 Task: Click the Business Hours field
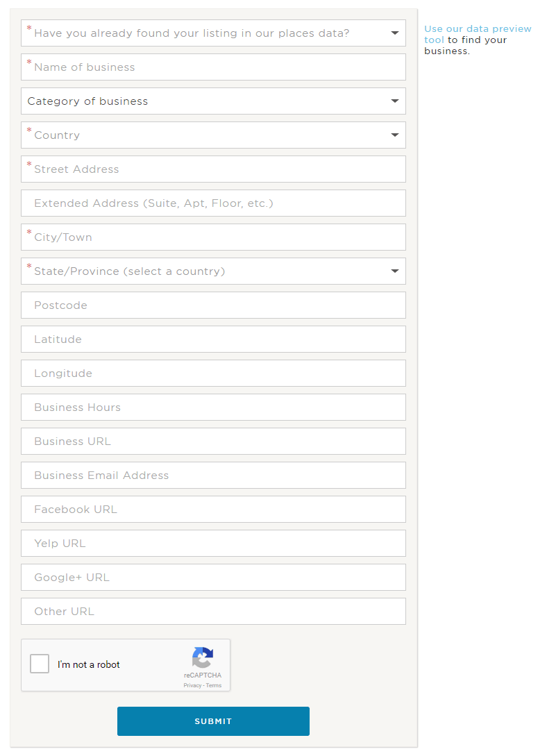click(x=213, y=408)
